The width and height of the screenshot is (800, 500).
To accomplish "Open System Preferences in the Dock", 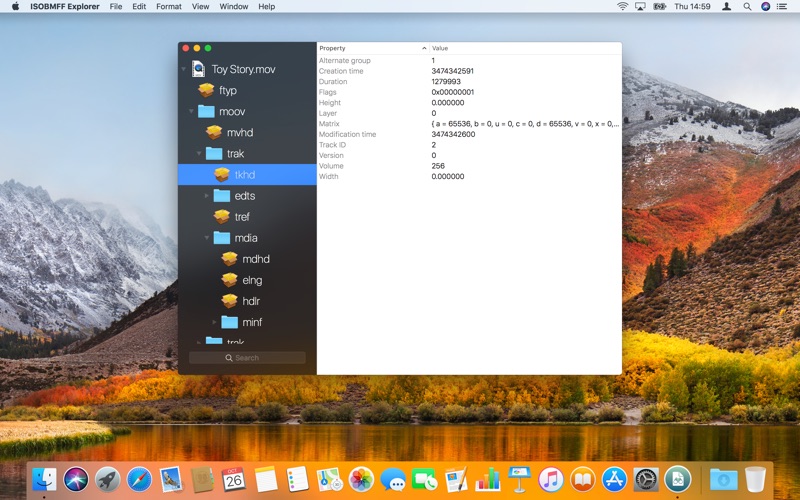I will point(646,480).
